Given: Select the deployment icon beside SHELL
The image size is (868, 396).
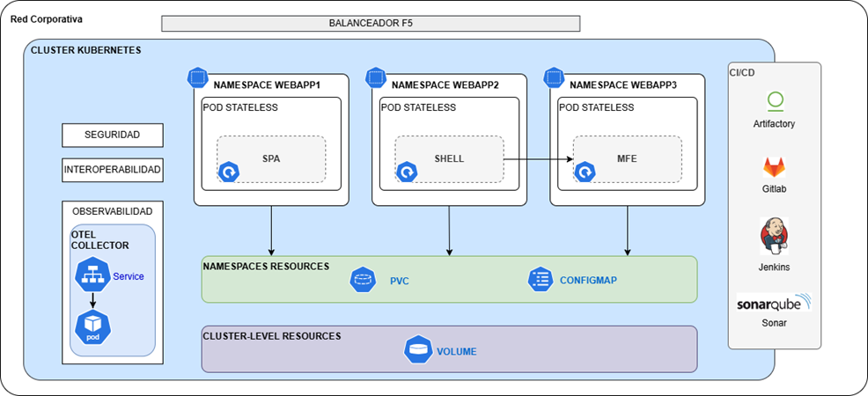Looking at the screenshot, I should point(408,172).
